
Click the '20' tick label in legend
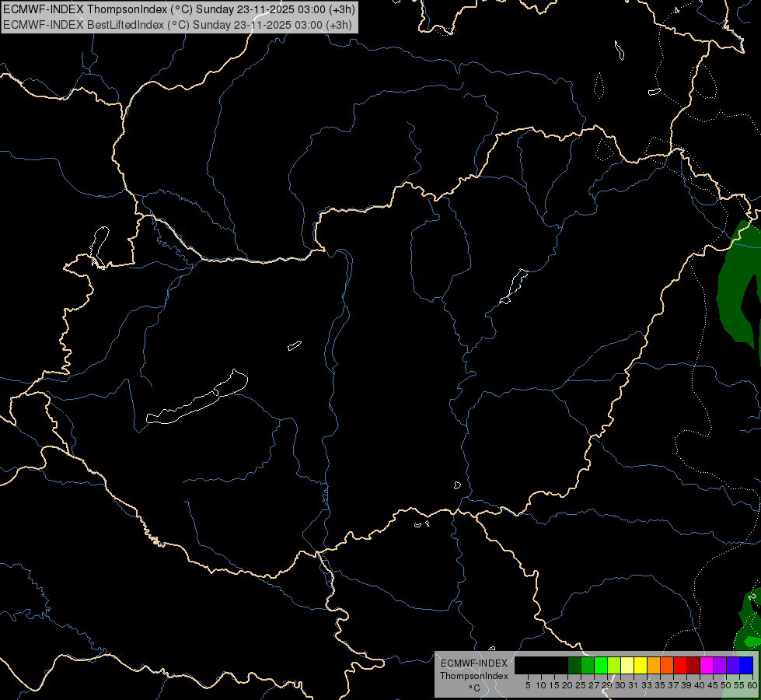567,685
